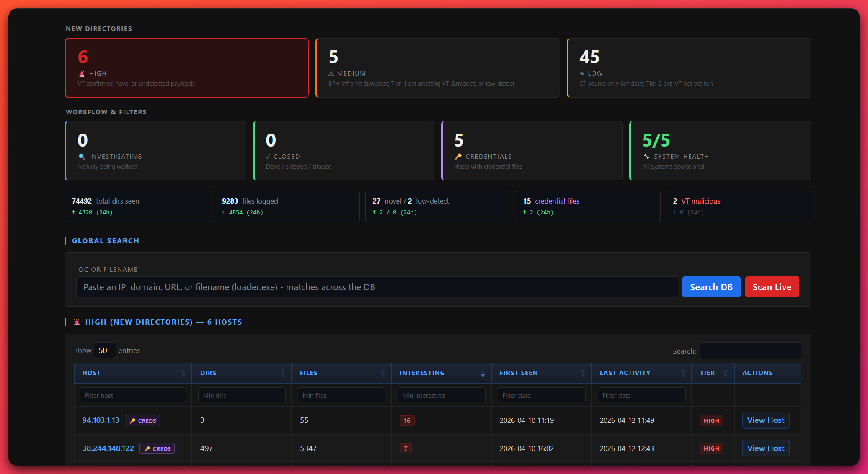This screenshot has height=474, width=868.
Task: Open the HIGH new directories card
Action: pos(187,68)
